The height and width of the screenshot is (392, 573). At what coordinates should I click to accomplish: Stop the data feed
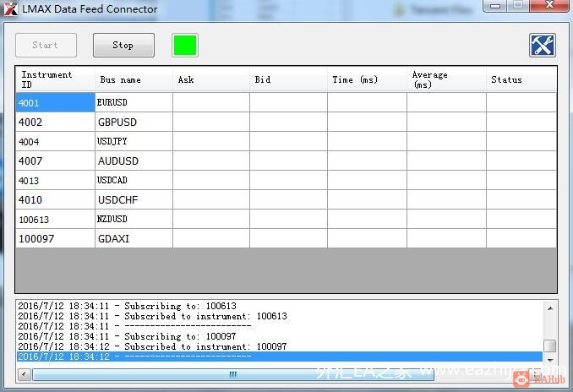pos(123,46)
